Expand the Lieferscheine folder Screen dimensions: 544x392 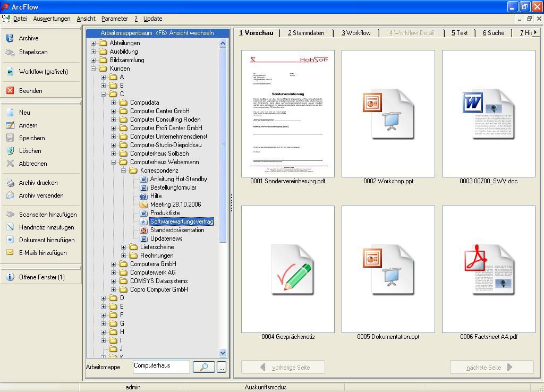click(123, 247)
